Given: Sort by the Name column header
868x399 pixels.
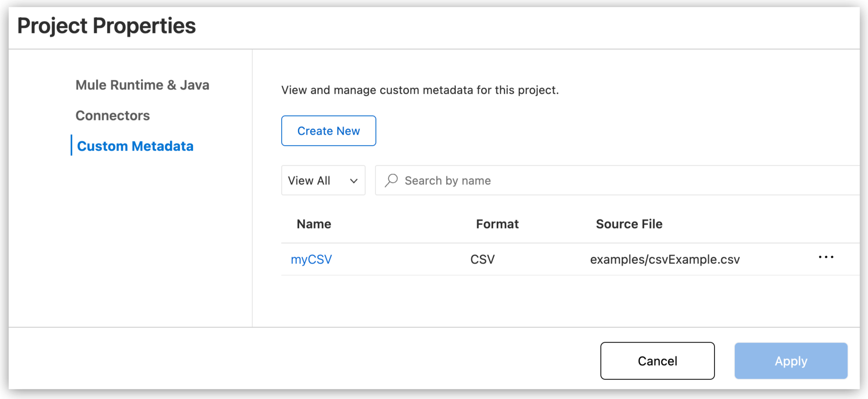Looking at the screenshot, I should pyautogui.click(x=314, y=224).
